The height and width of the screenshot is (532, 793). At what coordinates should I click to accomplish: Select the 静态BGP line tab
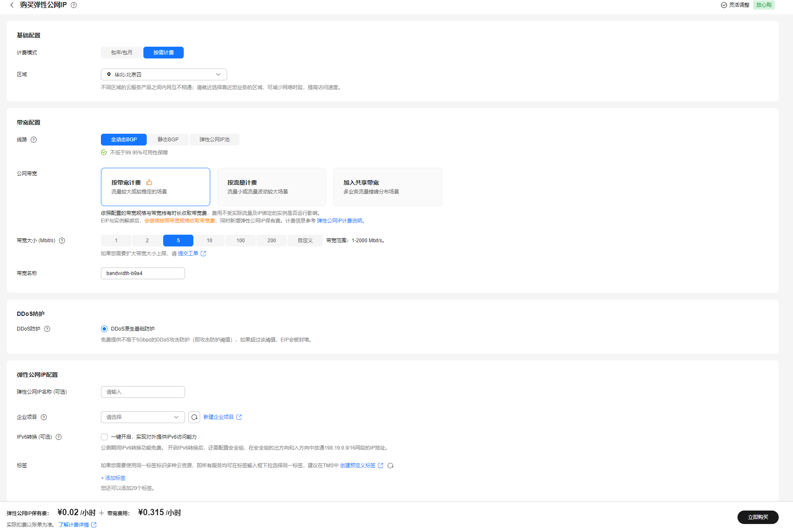(x=168, y=140)
